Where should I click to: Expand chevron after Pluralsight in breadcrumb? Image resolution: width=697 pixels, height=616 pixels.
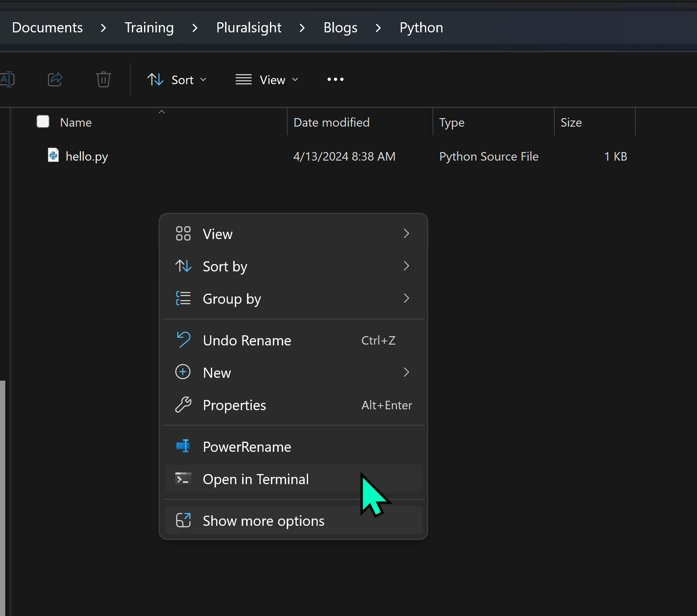tap(302, 28)
